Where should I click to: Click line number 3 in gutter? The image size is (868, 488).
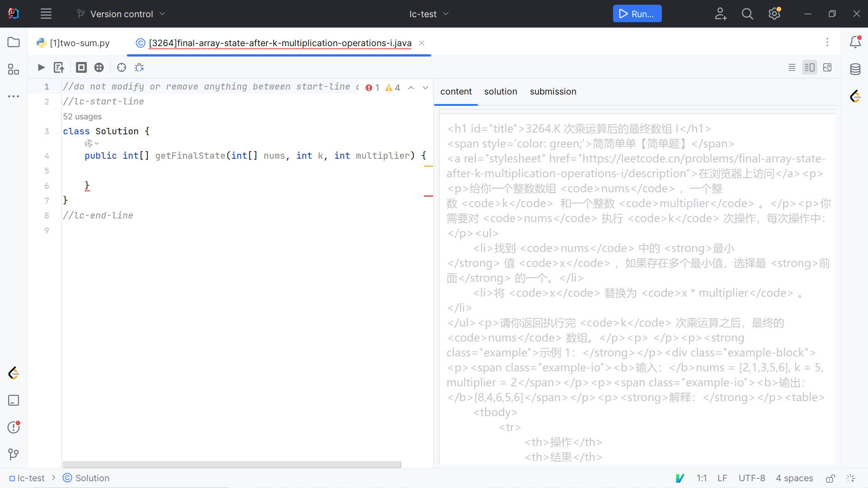47,131
